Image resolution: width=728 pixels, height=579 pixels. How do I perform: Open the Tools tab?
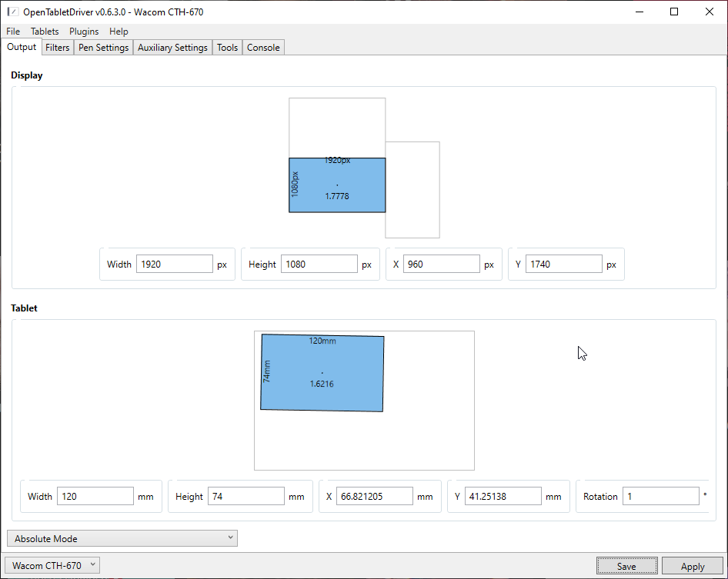pos(227,48)
